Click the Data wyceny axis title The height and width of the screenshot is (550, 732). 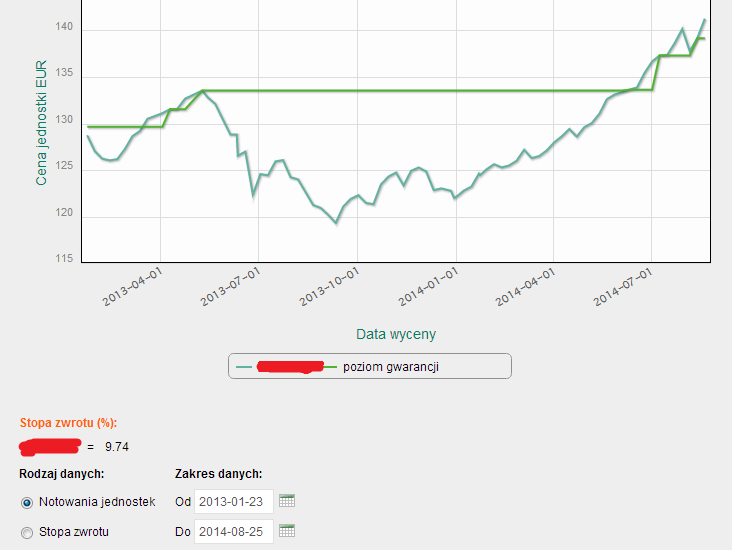[x=395, y=334]
